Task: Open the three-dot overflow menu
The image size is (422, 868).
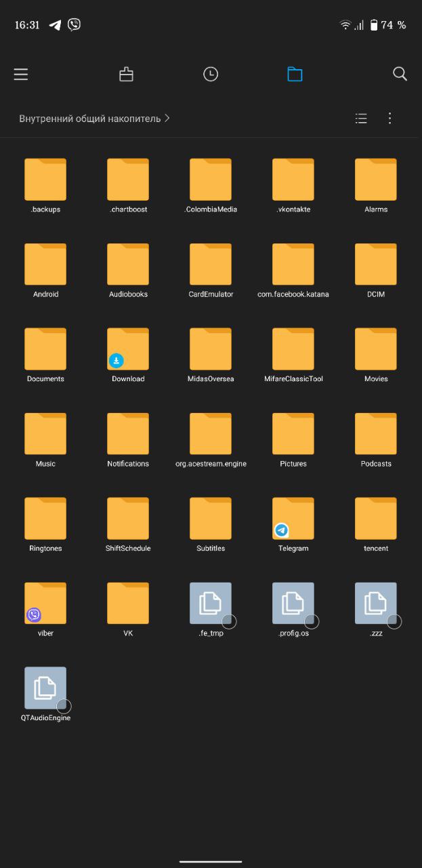Action: pos(389,119)
